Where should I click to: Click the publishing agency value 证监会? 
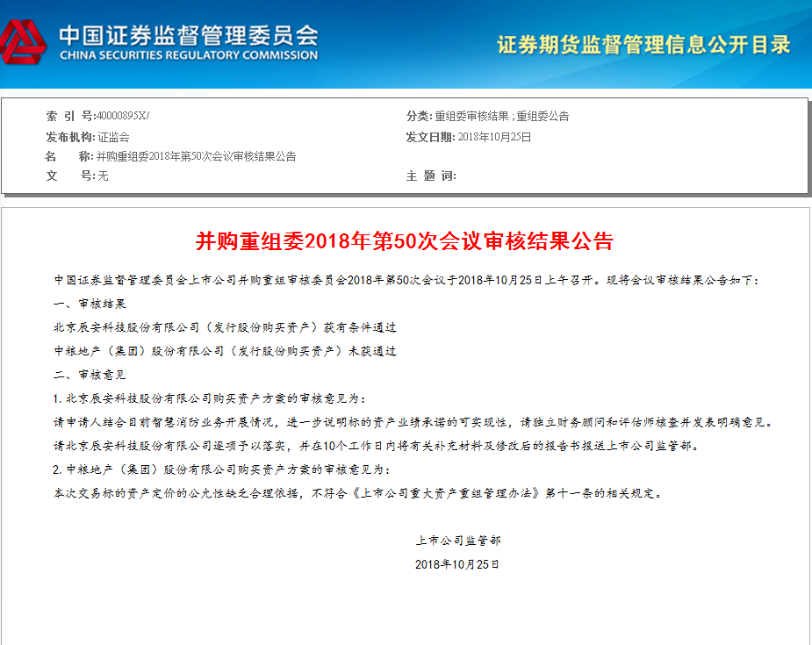point(114,137)
